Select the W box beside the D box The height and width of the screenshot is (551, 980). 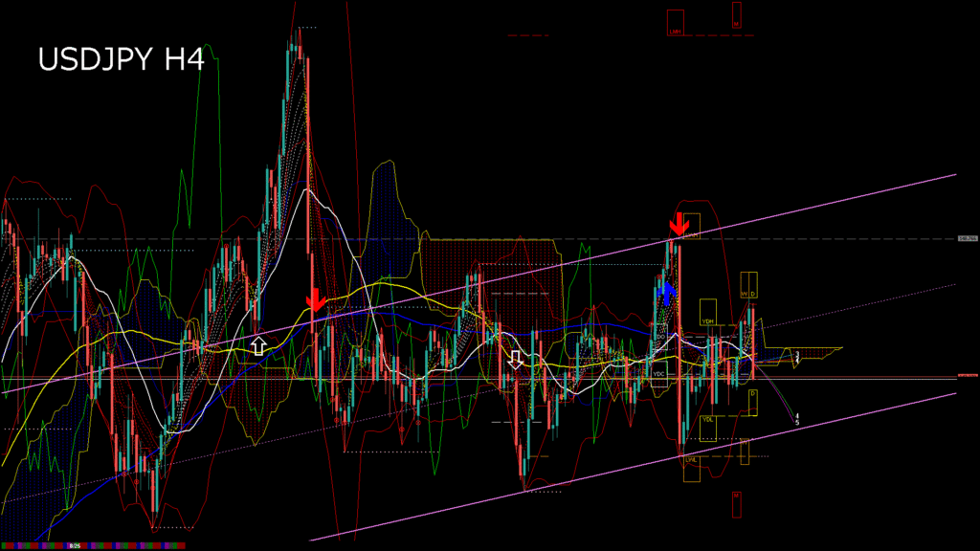[743, 286]
